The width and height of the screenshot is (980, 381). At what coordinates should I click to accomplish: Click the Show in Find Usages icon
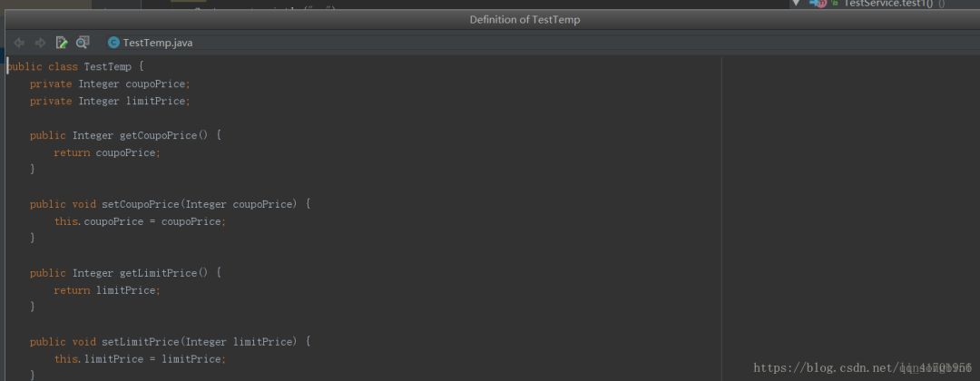point(83,43)
